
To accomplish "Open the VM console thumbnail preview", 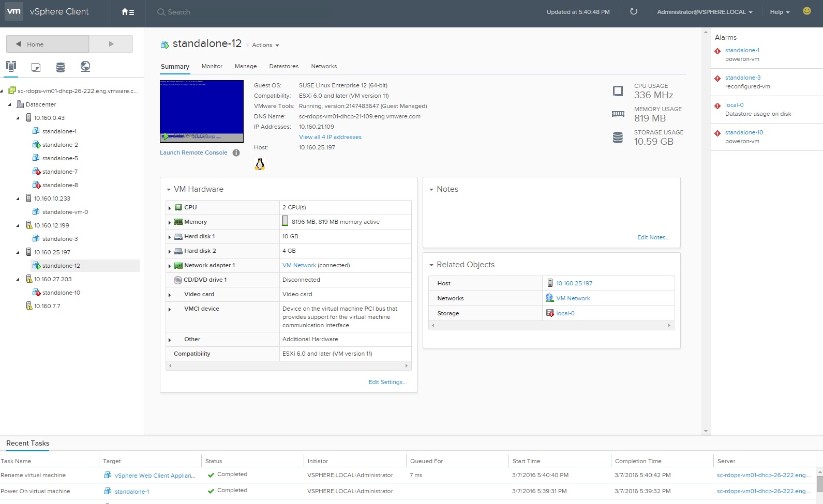I will coord(202,111).
